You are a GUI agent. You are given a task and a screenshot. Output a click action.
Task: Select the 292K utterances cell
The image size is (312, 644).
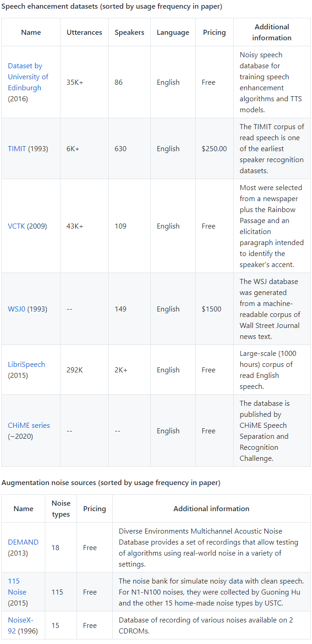click(75, 370)
